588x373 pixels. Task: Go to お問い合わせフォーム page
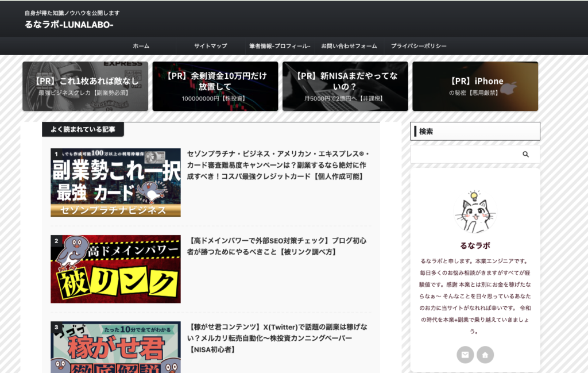pos(349,46)
